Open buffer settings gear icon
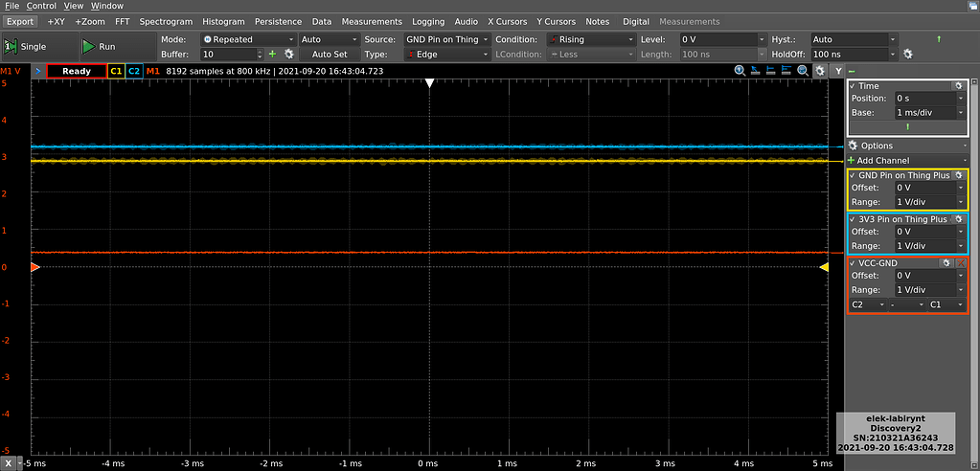This screenshot has width=980, height=471. pyautogui.click(x=287, y=55)
